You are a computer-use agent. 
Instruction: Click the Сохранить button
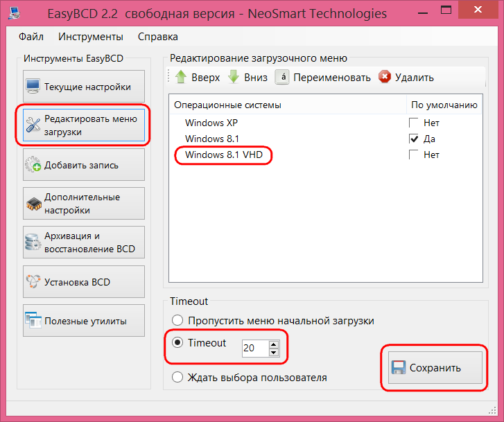435,367
